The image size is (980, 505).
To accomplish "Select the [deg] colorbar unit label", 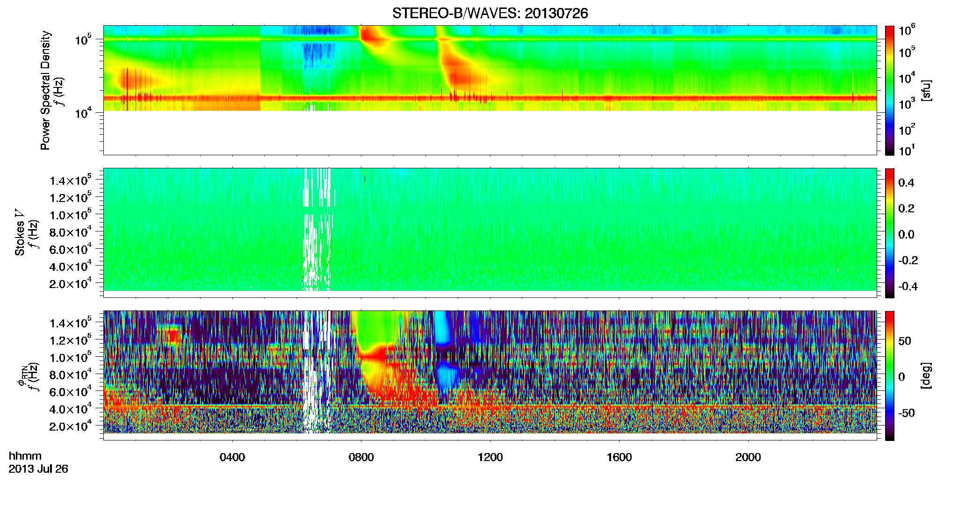I will point(926,375).
